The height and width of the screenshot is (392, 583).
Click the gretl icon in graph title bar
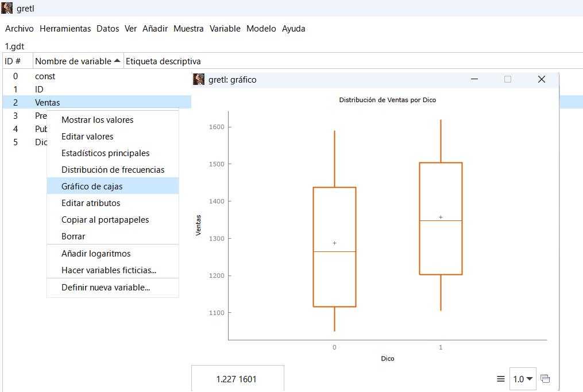199,79
